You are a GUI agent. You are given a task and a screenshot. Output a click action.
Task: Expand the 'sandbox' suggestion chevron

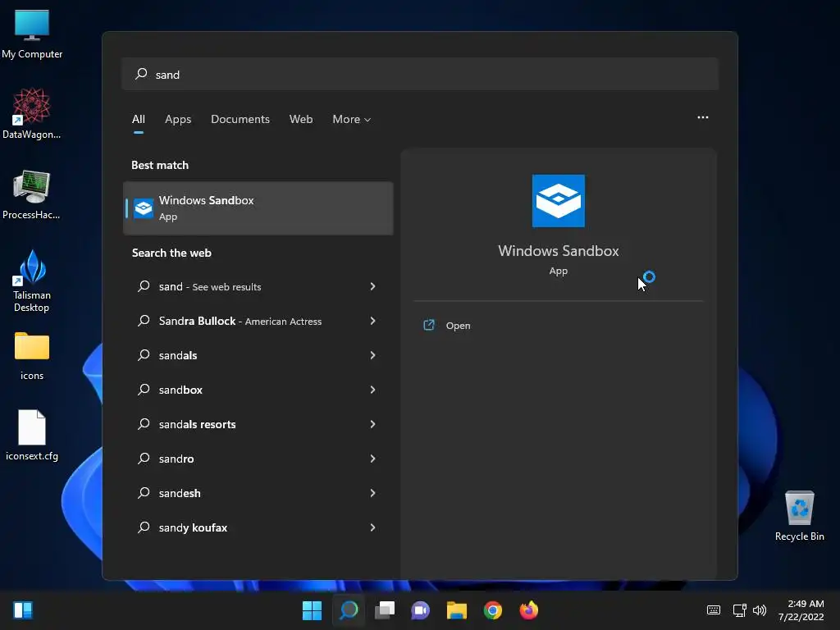coord(372,390)
